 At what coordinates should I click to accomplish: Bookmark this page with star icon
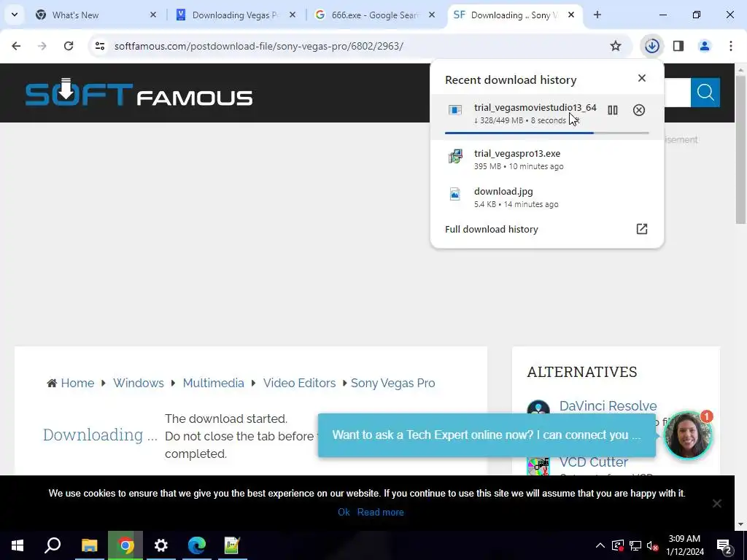point(616,46)
